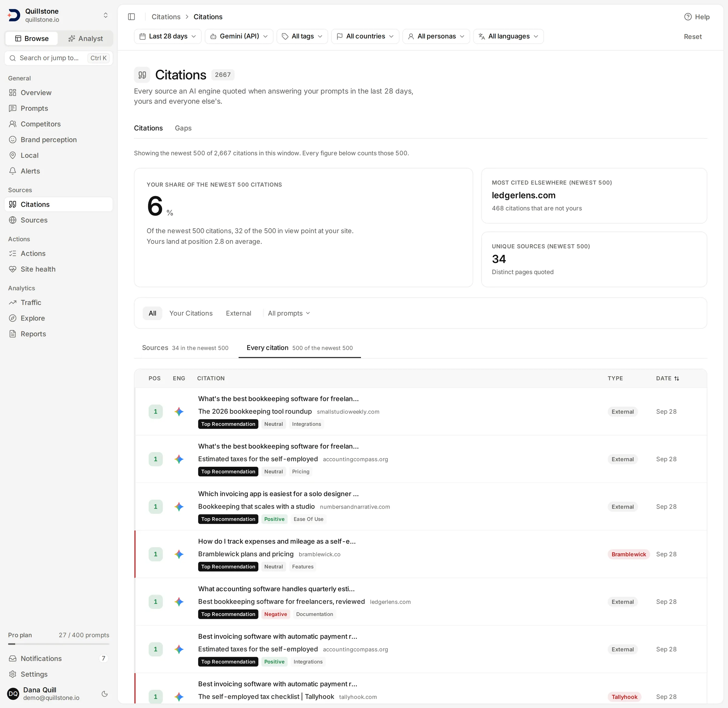Go to Prompts in sidebar
Viewport: 728px width, 708px height.
(x=58, y=108)
